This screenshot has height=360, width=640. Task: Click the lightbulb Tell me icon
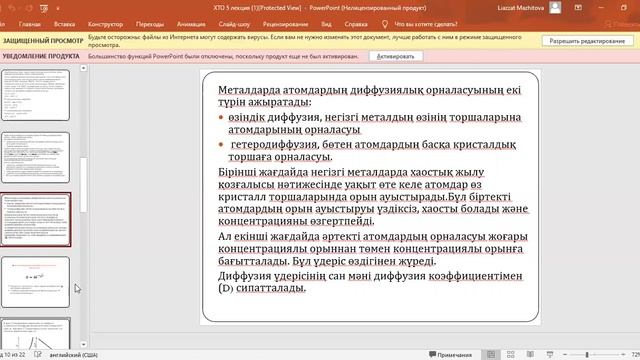384,24
